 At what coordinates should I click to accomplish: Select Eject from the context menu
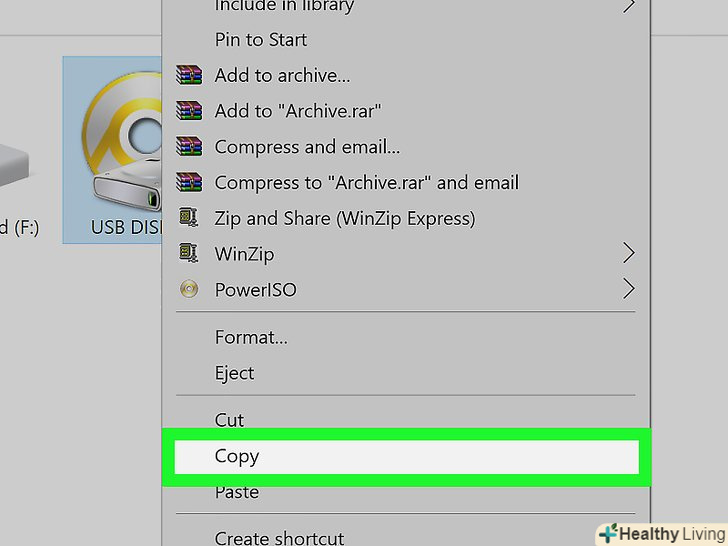[x=234, y=373]
